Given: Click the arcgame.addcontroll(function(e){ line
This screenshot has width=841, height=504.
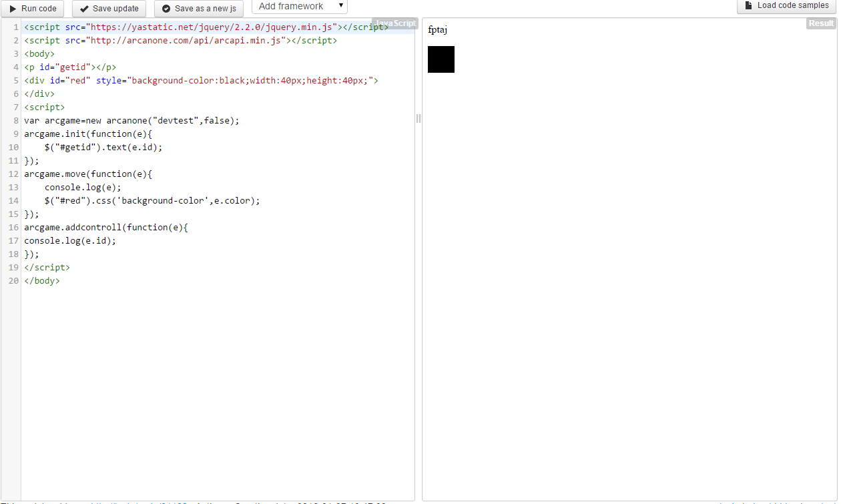Looking at the screenshot, I should (106, 228).
